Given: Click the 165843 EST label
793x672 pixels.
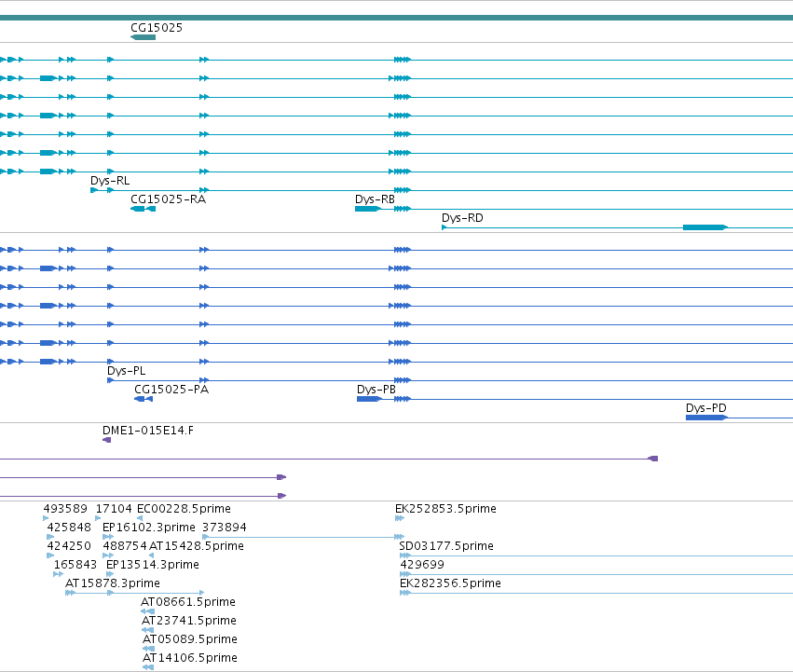Looking at the screenshot, I should [75, 565].
